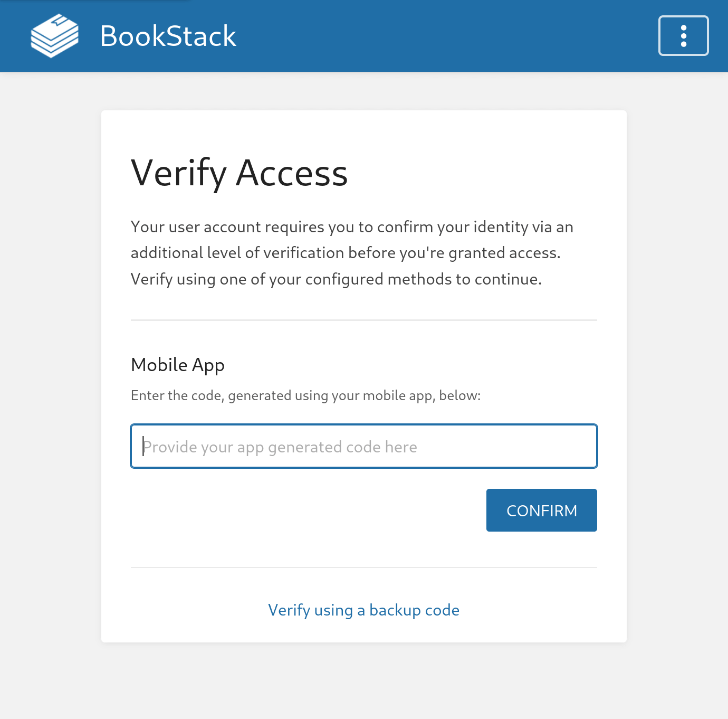728x719 pixels.
Task: Click the identity verification description paragraph
Action: click(x=352, y=253)
